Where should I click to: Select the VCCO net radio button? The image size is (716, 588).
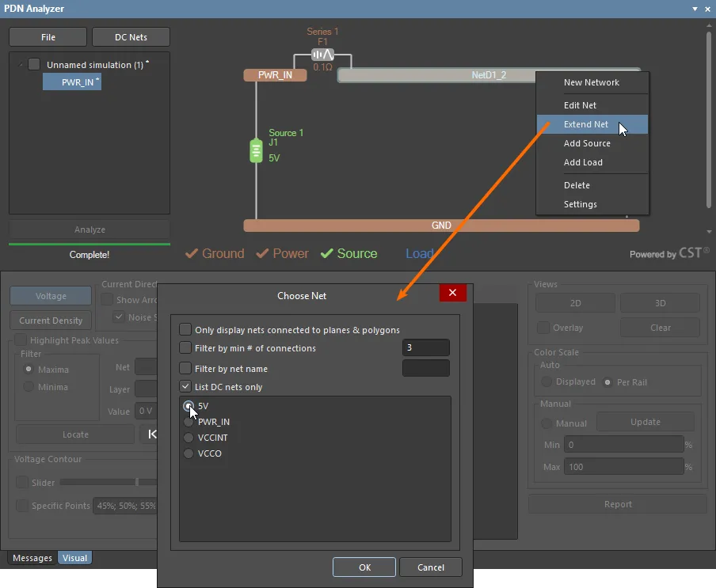click(189, 453)
